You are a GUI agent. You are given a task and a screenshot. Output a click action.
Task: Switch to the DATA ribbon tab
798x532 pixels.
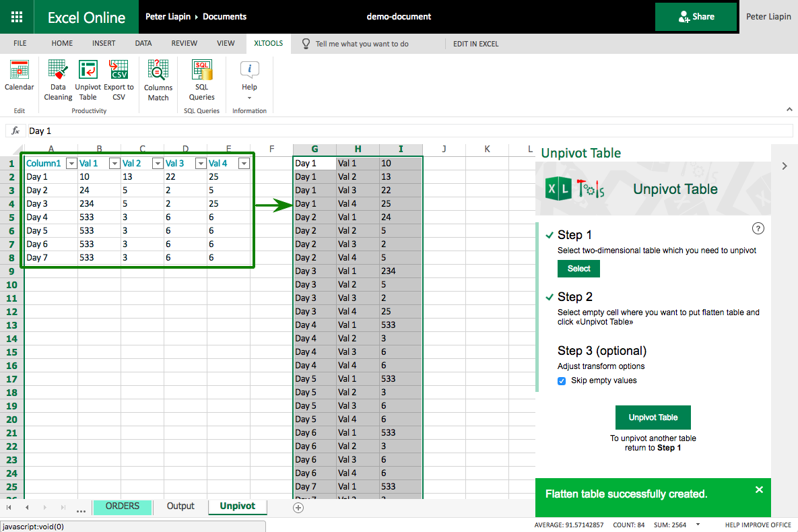[143, 43]
